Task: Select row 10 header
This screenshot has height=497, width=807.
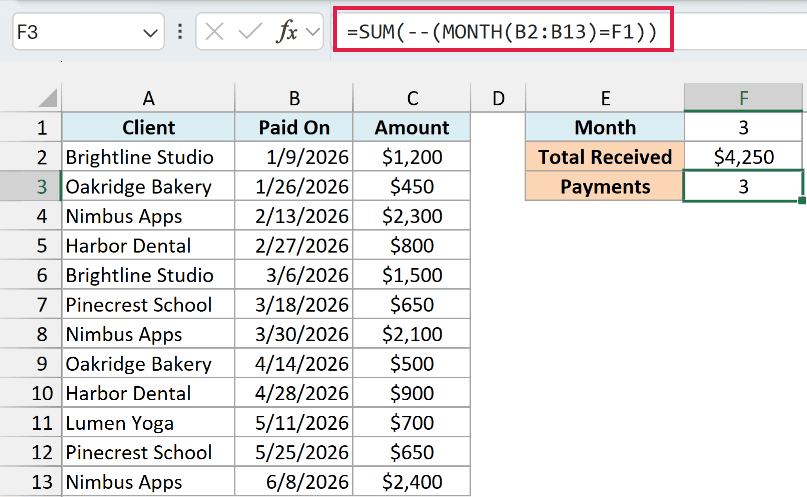Action: click(31, 393)
